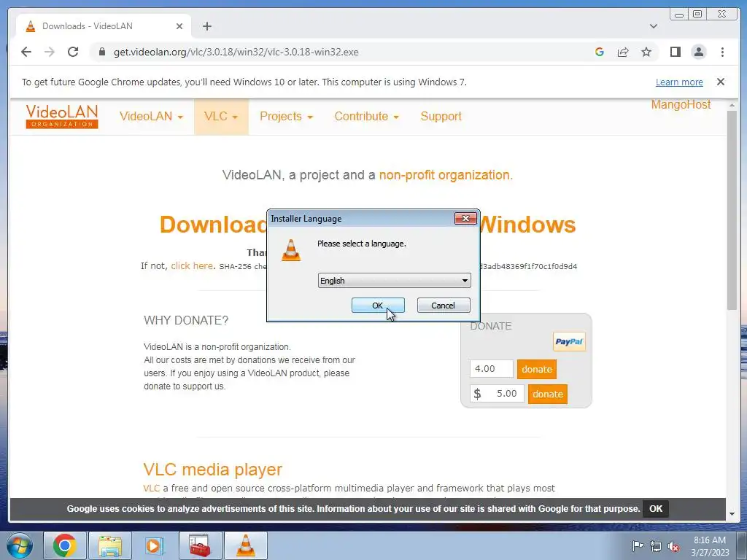The width and height of the screenshot is (747, 560).
Task: Close the Installer Language dialog
Action: [x=465, y=219]
